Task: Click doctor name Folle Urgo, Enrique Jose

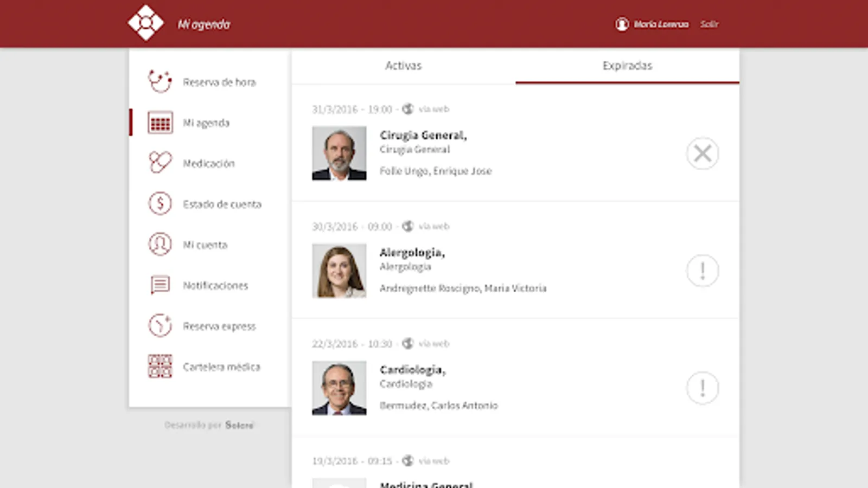Action: click(x=436, y=171)
